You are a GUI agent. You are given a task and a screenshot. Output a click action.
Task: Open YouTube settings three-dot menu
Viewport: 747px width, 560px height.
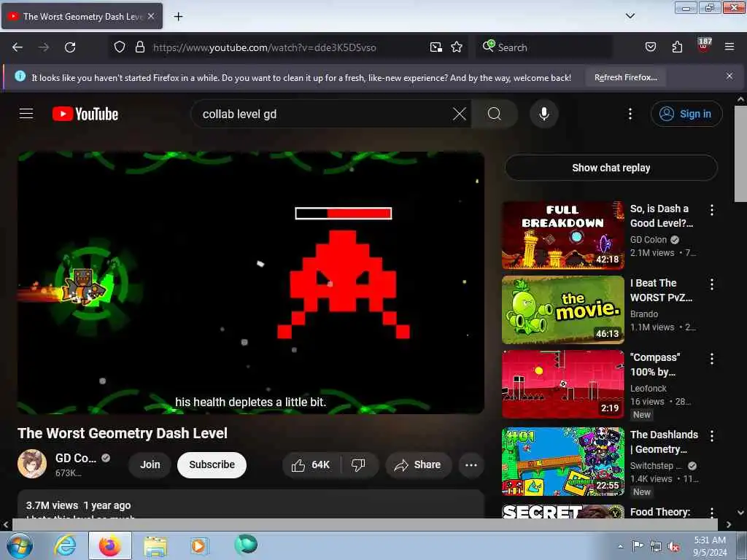pos(630,114)
